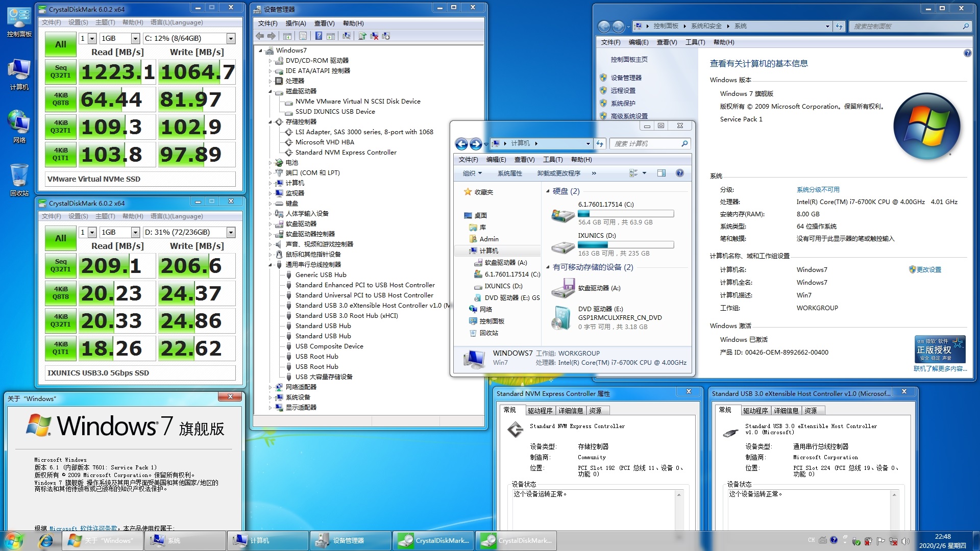The image size is (980, 551).
Task: Open 语言(L)(Language) menu in bottom CrystalDiskMark
Action: point(177,216)
